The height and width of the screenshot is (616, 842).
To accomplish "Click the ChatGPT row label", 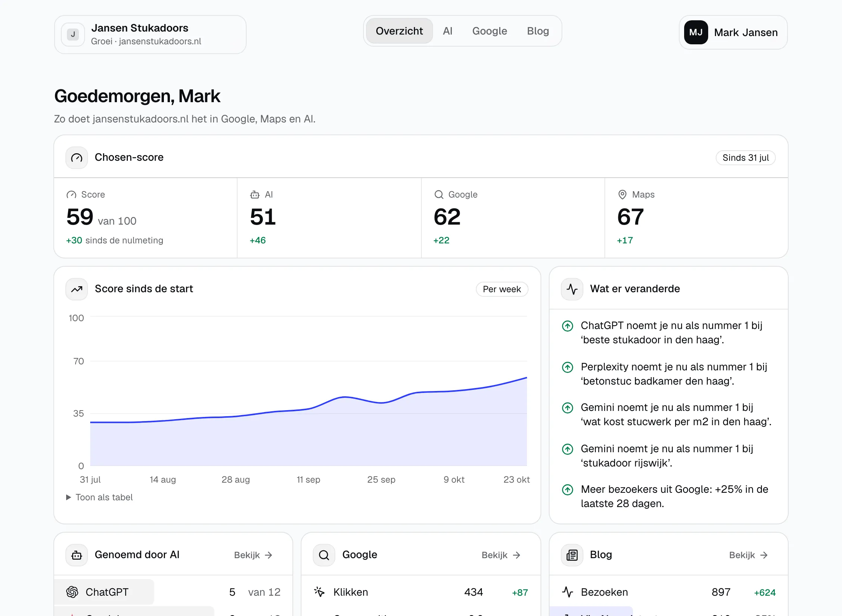I will click(107, 592).
